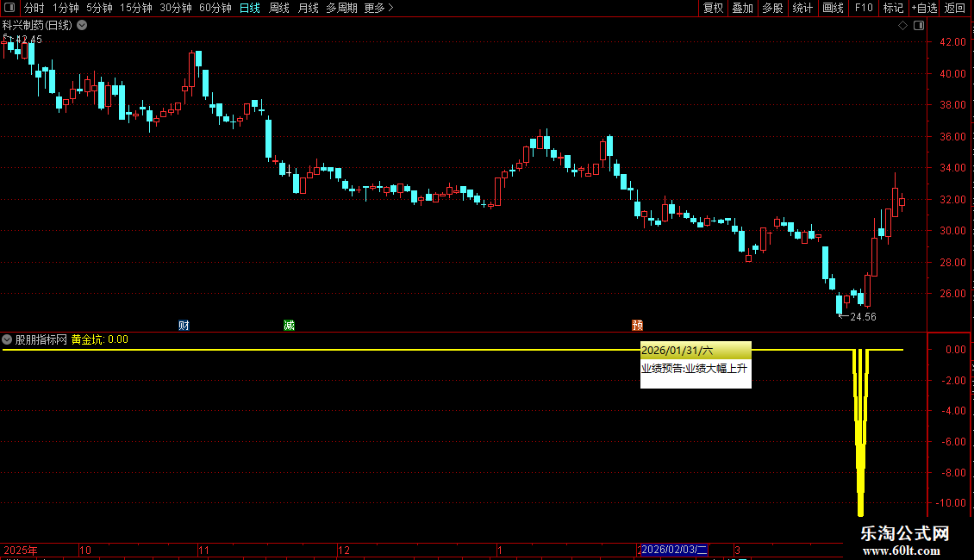The height and width of the screenshot is (560, 974).
Task: Select the 5分钟 period tab
Action: click(x=99, y=8)
